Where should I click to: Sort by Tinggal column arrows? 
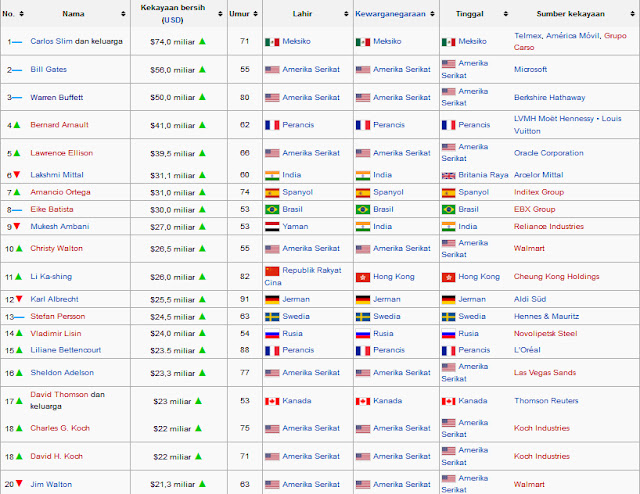pyautogui.click(x=506, y=14)
